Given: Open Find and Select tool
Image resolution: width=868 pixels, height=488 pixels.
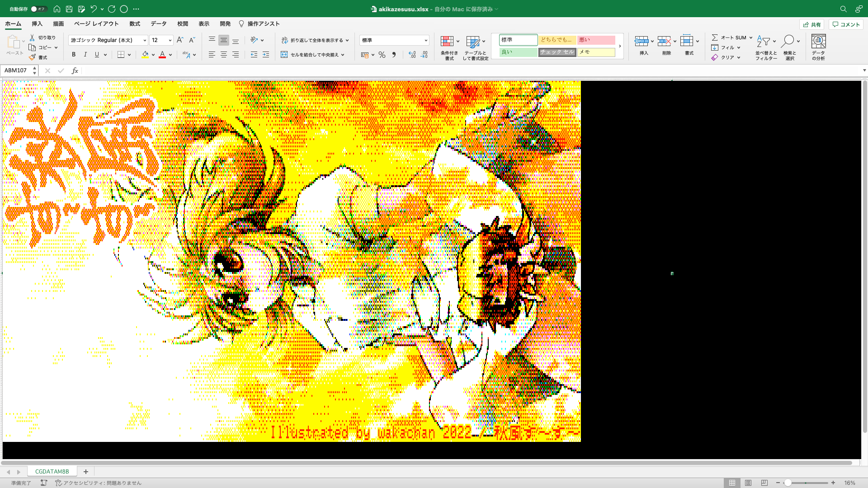Looking at the screenshot, I should click(x=790, y=47).
